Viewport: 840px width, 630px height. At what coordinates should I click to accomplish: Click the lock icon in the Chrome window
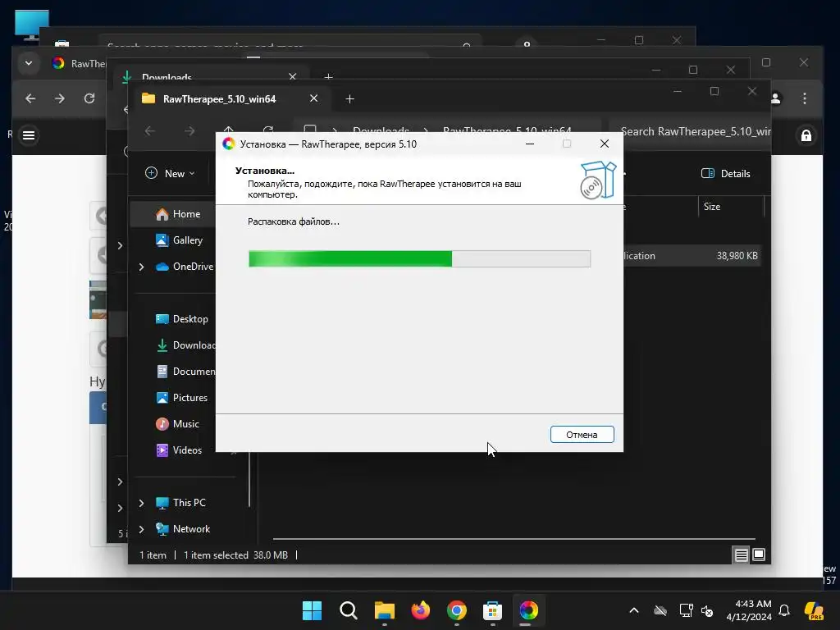click(x=806, y=135)
